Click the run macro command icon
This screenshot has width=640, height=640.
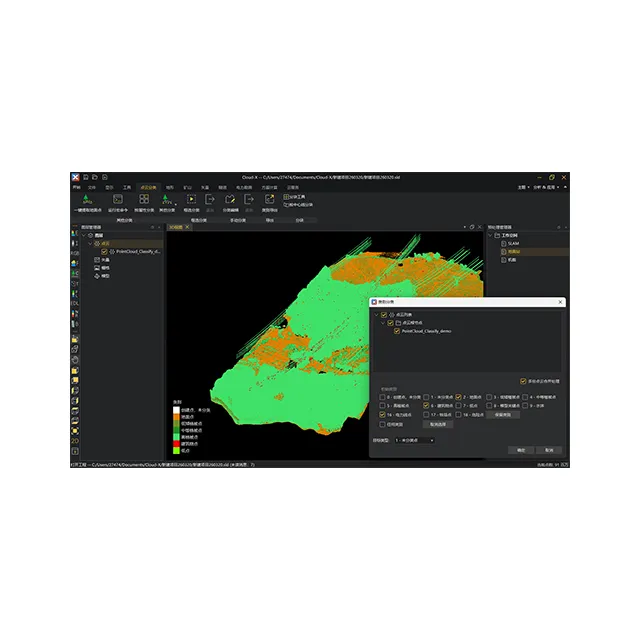pos(118,199)
